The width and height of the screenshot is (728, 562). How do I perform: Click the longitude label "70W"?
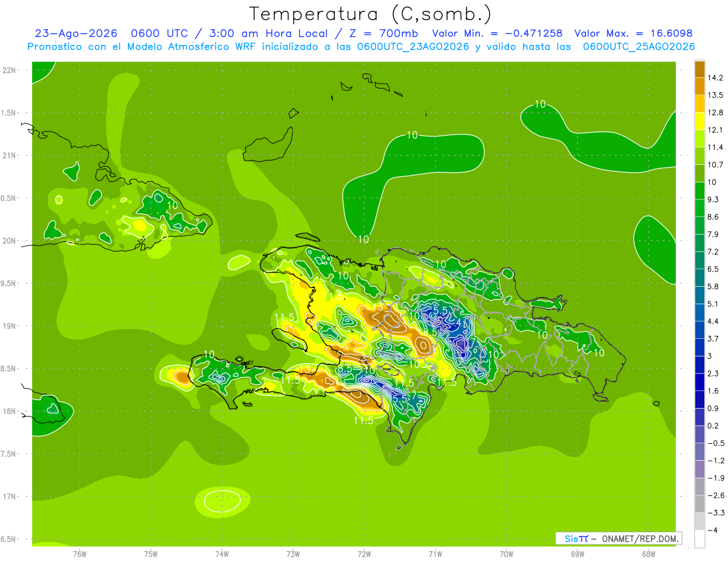(x=507, y=554)
